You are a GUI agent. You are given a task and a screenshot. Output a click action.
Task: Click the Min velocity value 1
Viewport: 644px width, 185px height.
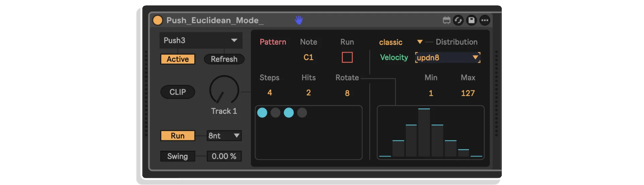431,93
